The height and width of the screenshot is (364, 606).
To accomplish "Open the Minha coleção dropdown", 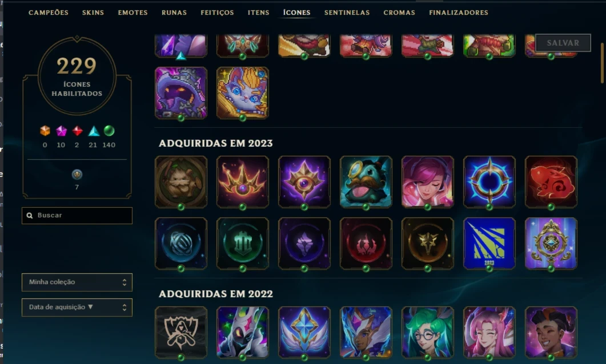I will pos(77,282).
